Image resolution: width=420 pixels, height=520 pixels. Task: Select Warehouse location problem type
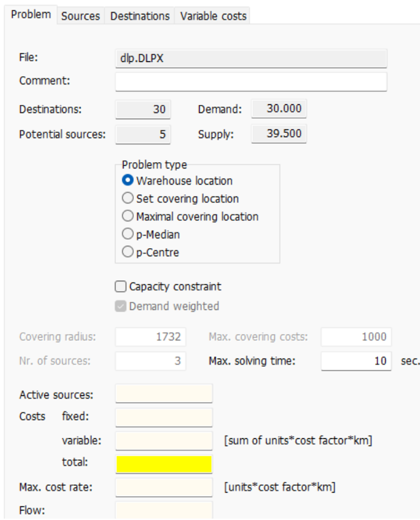tap(127, 181)
